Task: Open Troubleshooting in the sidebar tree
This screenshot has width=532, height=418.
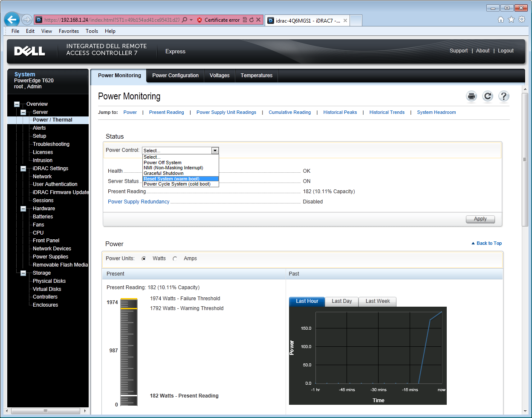Action: point(51,144)
